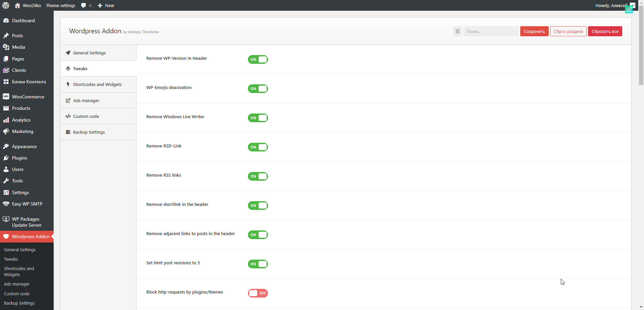
Task: Click the Easy WP SMTP icon
Action: [6, 204]
